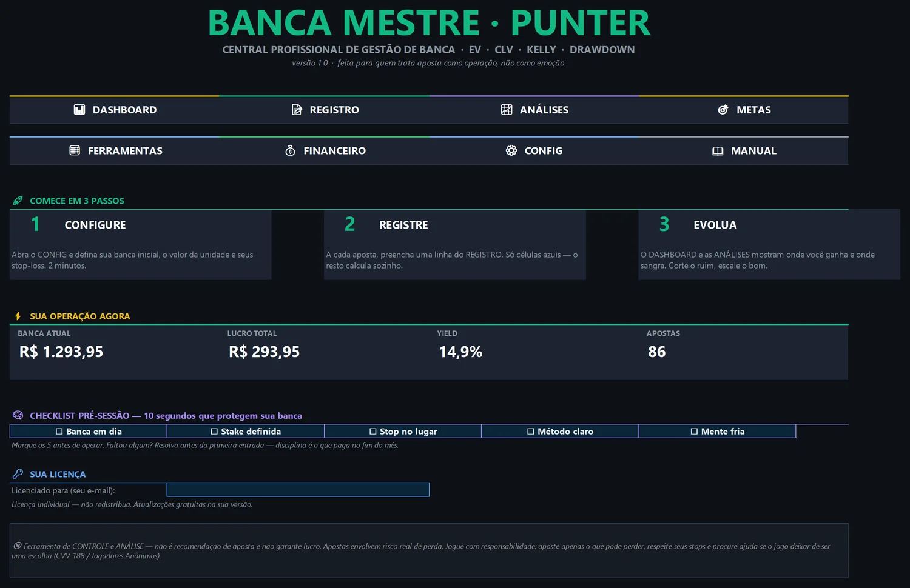Image resolution: width=910 pixels, height=588 pixels.
Task: Open the CONFIG tab
Action: pyautogui.click(x=534, y=150)
